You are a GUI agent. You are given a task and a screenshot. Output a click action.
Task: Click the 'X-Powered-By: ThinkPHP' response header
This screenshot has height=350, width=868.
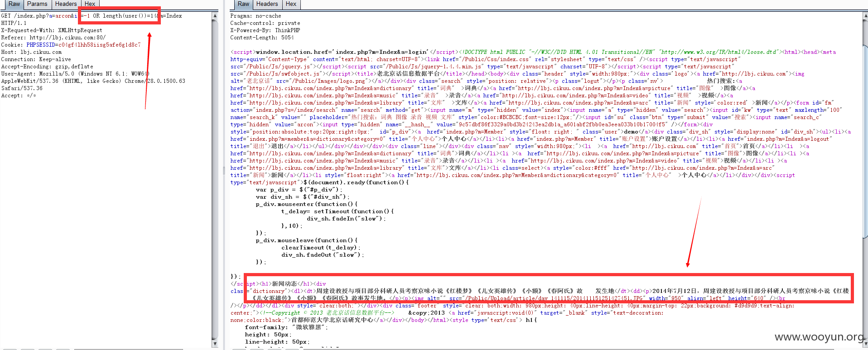[265, 30]
